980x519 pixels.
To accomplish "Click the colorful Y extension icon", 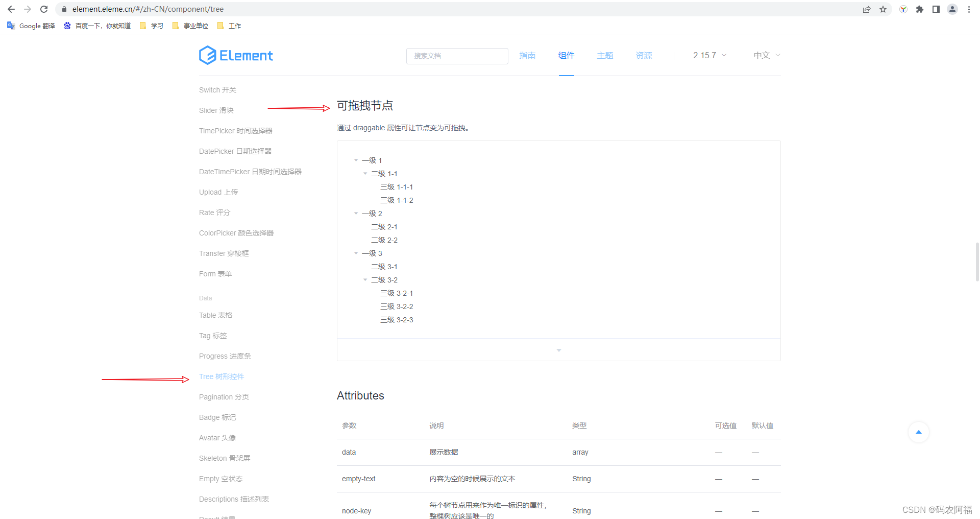I will [x=903, y=9].
